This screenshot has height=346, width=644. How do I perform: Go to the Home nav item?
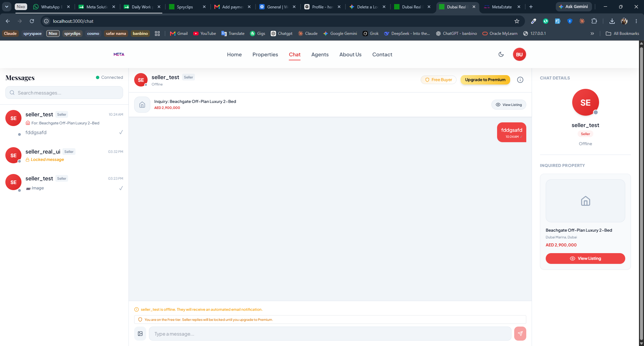234,55
